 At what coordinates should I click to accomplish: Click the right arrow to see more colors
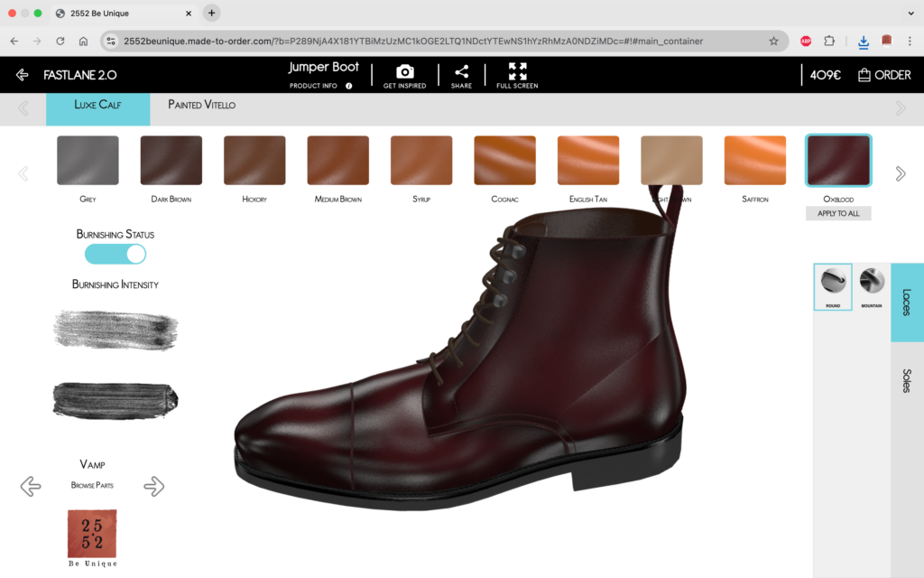(900, 172)
